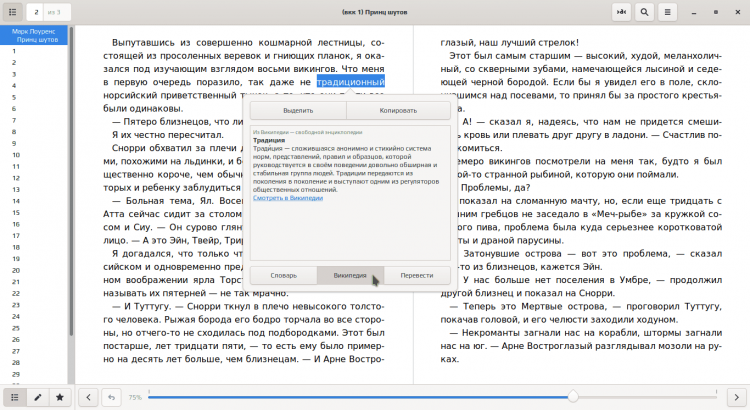This screenshot has height=410, width=750.
Task: Open the annotations pencil tab
Action: [x=37, y=397]
